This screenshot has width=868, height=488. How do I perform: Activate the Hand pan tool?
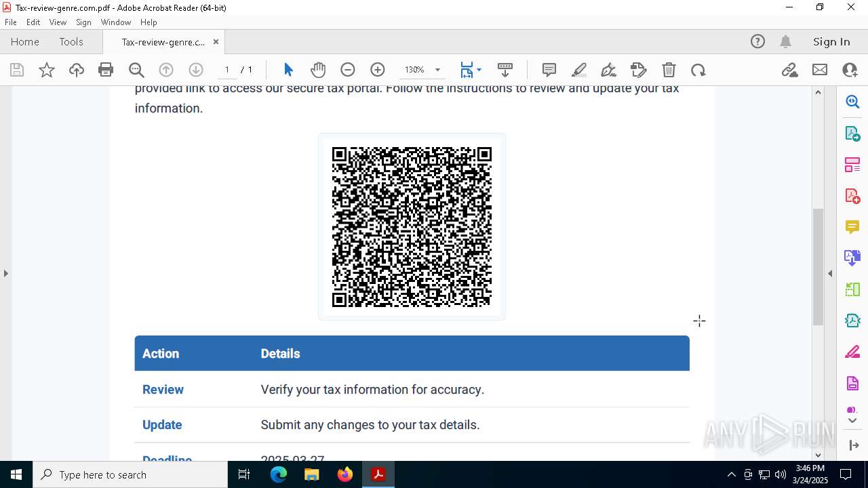pos(318,70)
